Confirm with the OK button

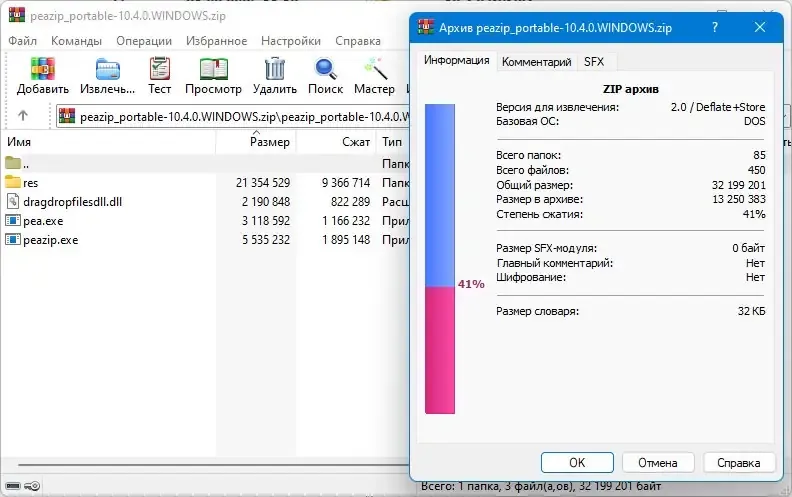577,462
